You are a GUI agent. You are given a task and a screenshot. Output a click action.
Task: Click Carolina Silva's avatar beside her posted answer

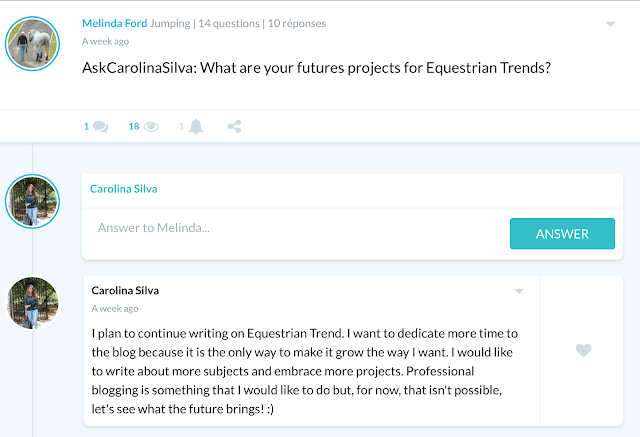[32, 303]
